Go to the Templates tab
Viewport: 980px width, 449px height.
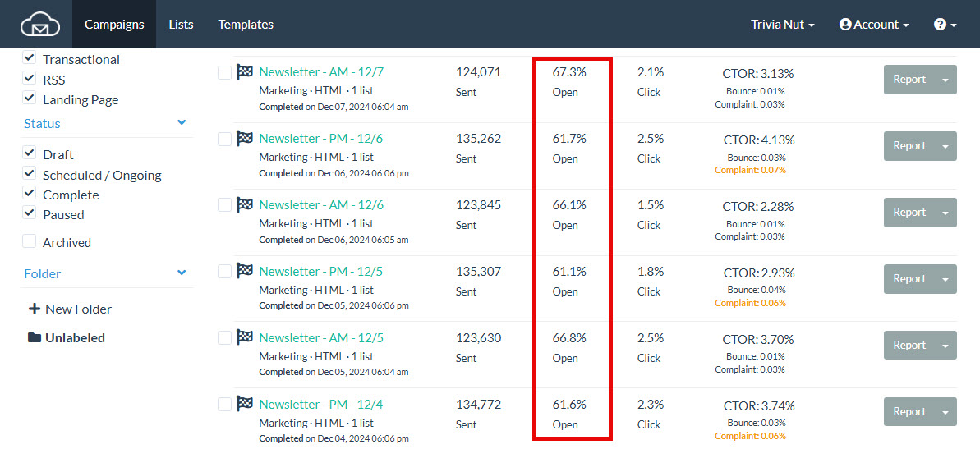246,25
